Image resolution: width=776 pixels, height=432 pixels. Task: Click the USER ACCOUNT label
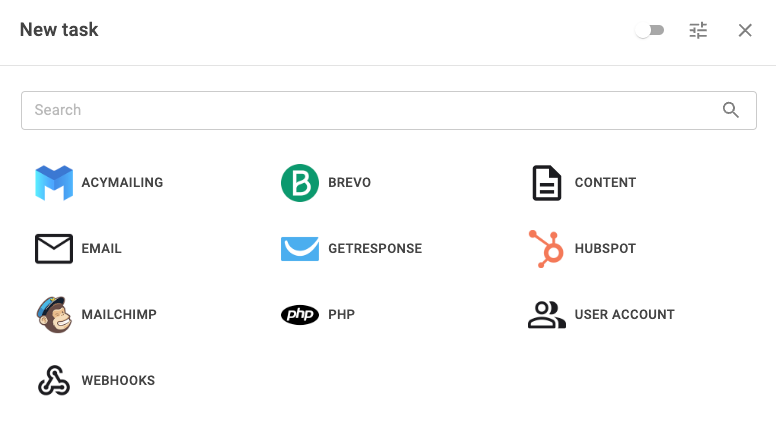pyautogui.click(x=625, y=315)
